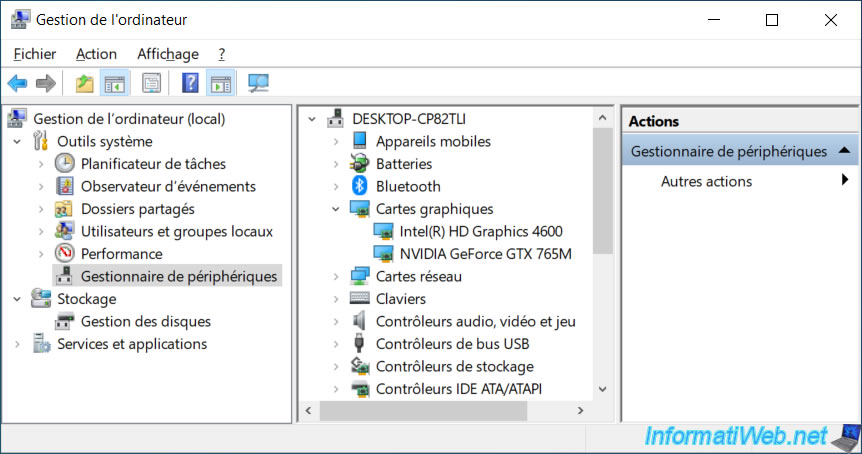The height and width of the screenshot is (454, 862).
Task: Expand Planificateur de tâches node
Action: pyautogui.click(x=41, y=164)
